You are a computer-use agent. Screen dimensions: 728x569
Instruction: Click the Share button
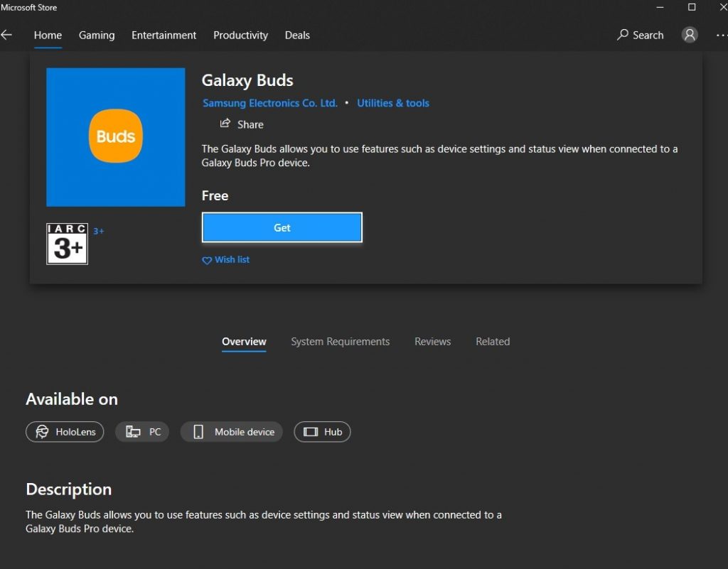242,124
